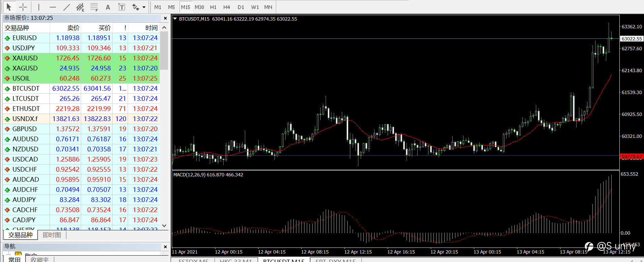
Task: Click the EURUSD up-arrow icon
Action: click(x=7, y=38)
